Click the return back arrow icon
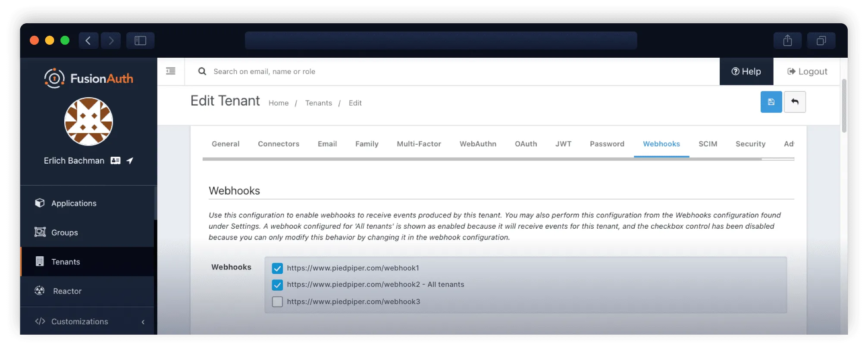 [795, 102]
